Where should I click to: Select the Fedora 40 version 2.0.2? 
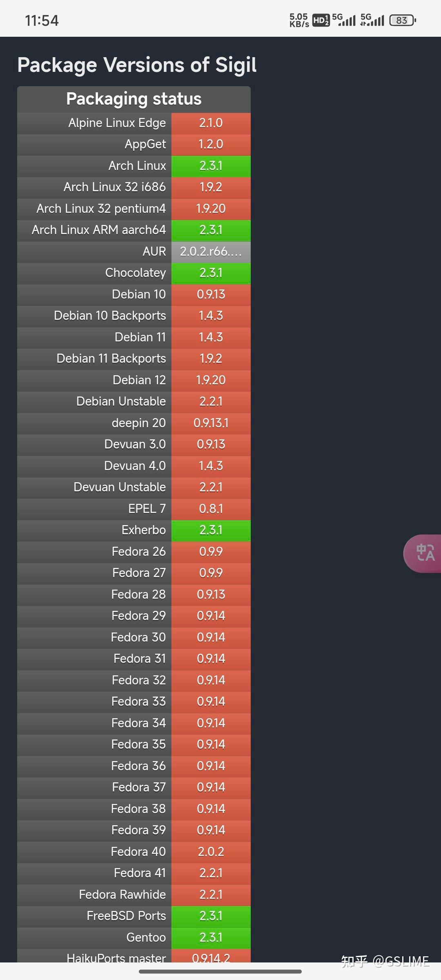pyautogui.click(x=211, y=852)
